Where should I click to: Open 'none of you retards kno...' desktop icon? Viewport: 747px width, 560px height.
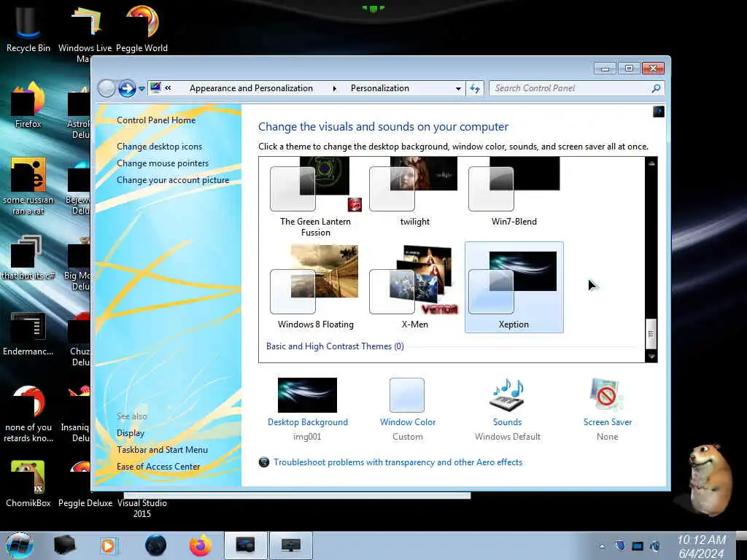[x=28, y=413]
